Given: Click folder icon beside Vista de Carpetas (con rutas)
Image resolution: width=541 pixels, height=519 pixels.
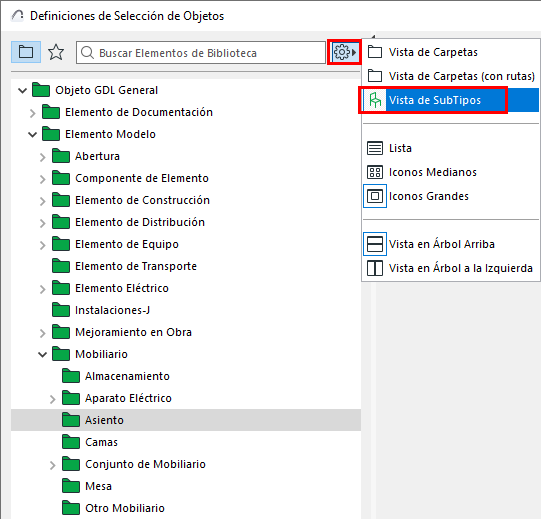Looking at the screenshot, I should (x=375, y=76).
